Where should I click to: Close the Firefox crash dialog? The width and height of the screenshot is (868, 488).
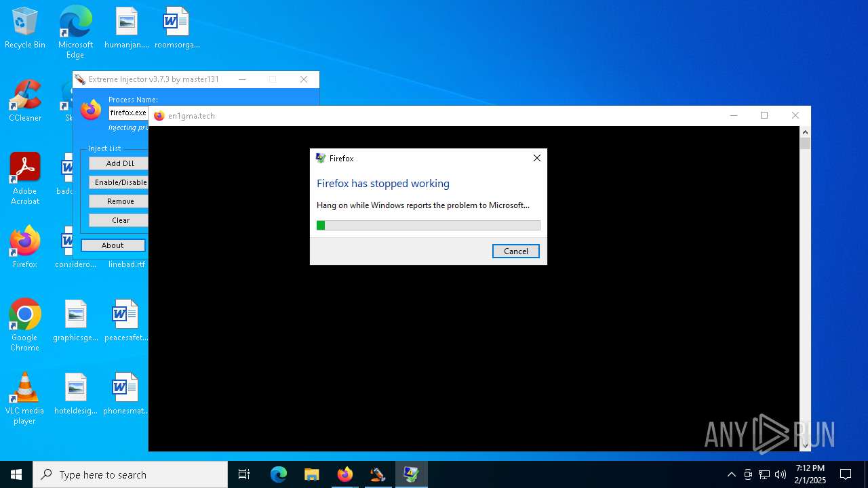click(536, 158)
